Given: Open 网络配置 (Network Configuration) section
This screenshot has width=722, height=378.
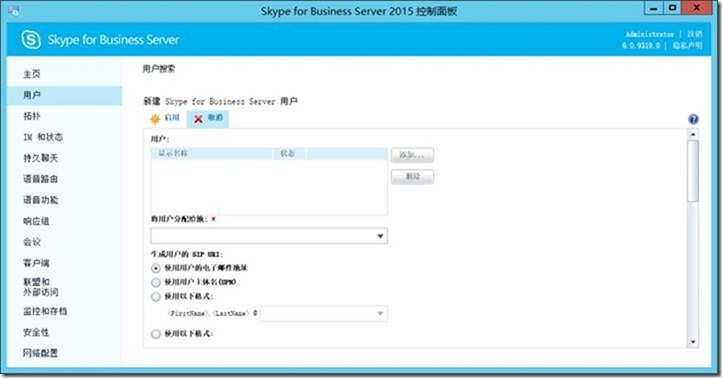Looking at the screenshot, I should (x=41, y=353).
